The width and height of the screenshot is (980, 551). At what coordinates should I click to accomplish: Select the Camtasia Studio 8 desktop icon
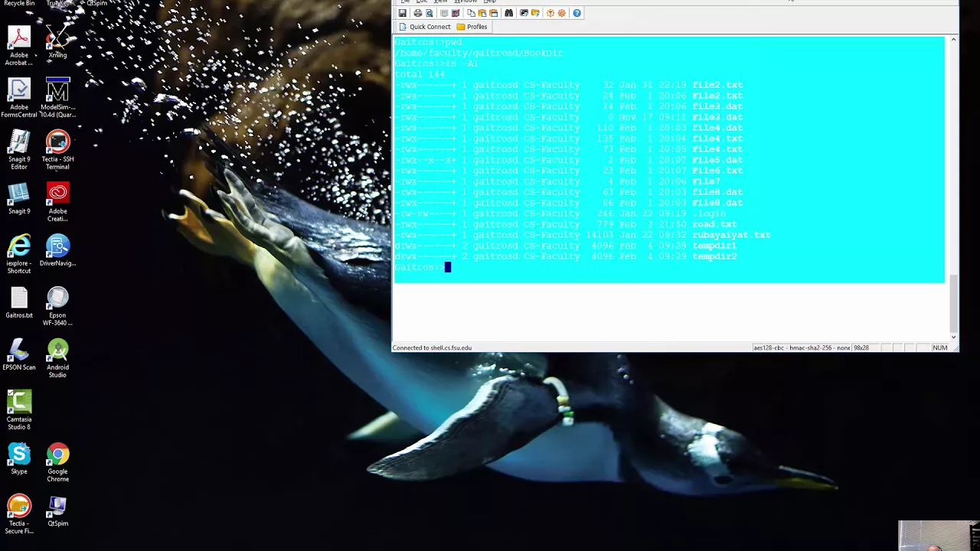[19, 409]
